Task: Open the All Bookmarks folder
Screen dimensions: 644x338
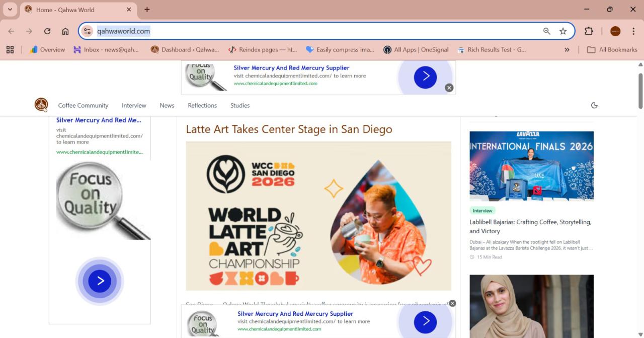Action: pyautogui.click(x=612, y=49)
